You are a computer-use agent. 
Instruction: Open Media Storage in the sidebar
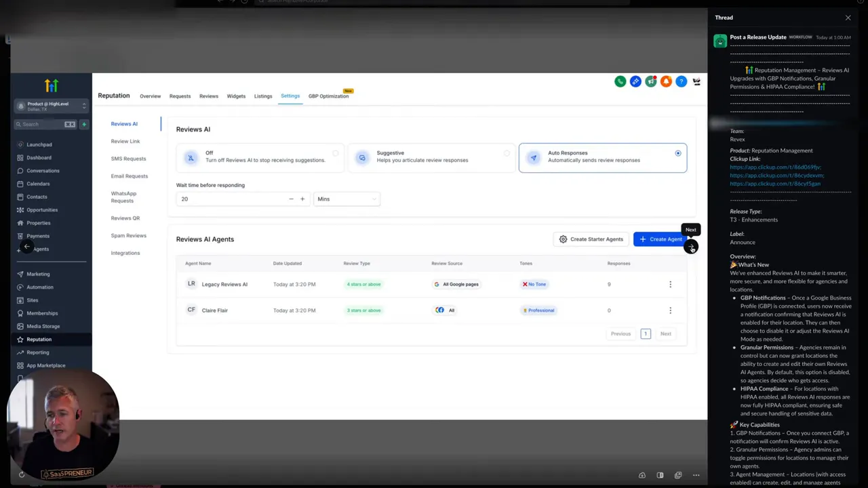pyautogui.click(x=43, y=326)
